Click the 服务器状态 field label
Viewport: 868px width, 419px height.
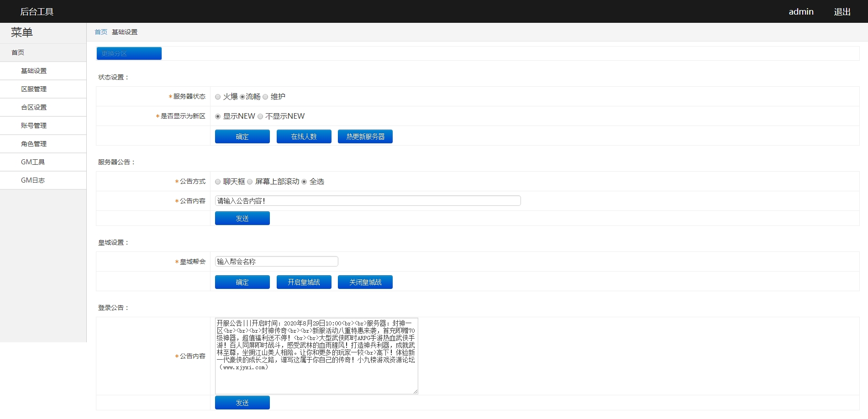[x=189, y=96]
